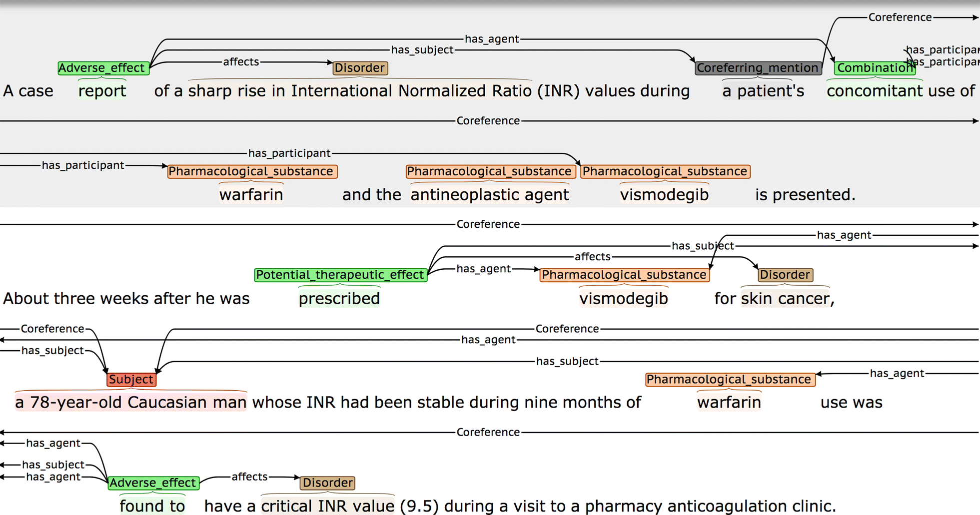Click the word "report" in first sentence

coord(102,91)
